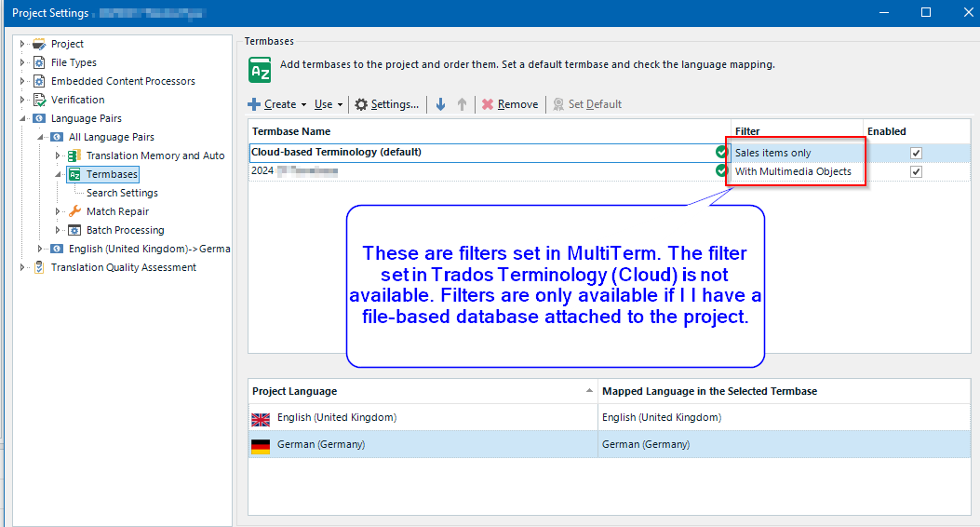Click the Translation Memory and Auto icon
This screenshot has width=980, height=527.
coord(74,155)
